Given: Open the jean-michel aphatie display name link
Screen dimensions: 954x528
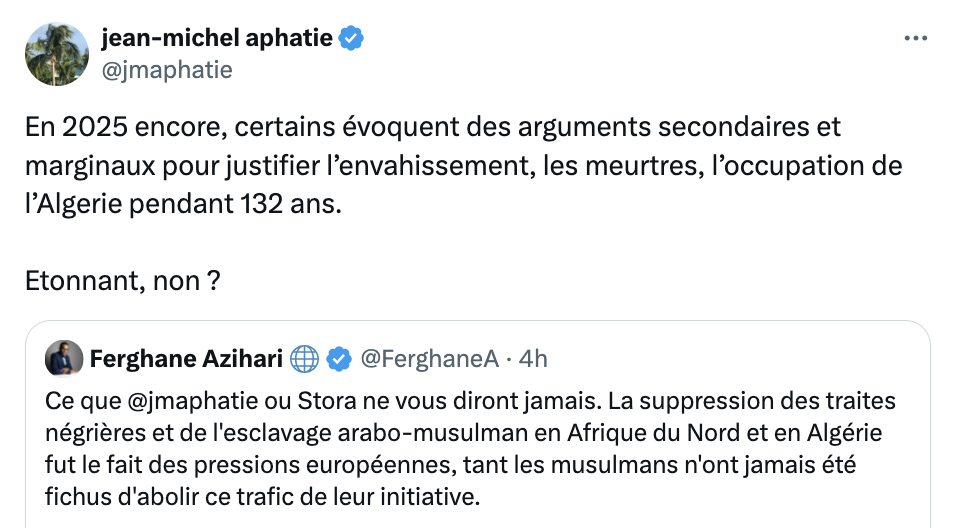Looking at the screenshot, I should [218, 39].
